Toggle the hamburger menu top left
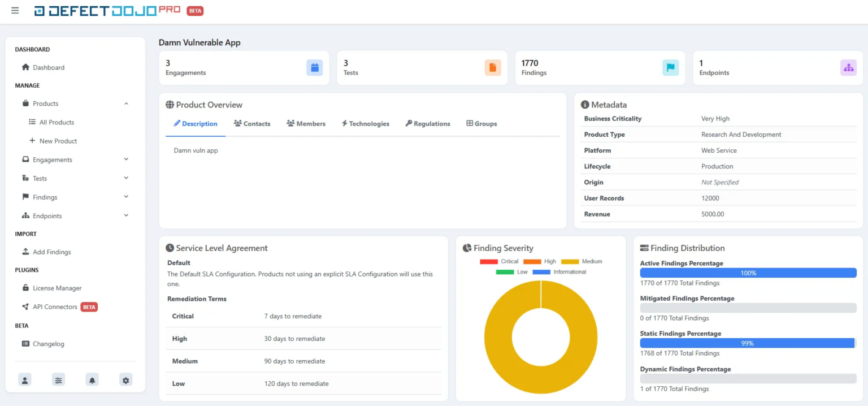This screenshot has height=406, width=868. point(15,10)
